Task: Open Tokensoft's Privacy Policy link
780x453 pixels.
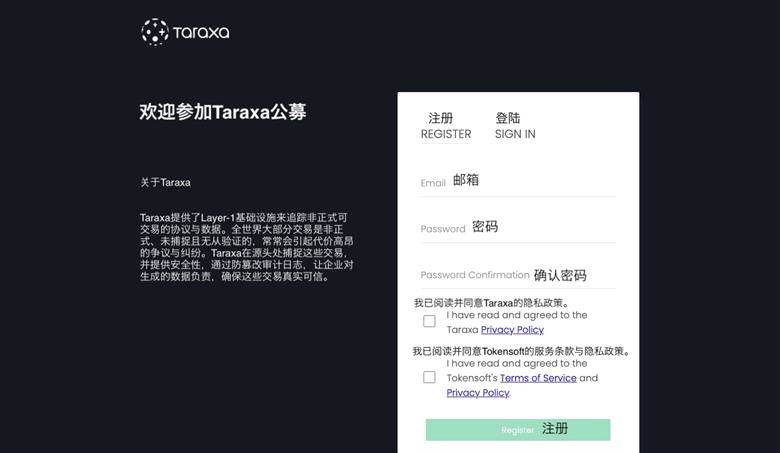Action: click(x=478, y=393)
